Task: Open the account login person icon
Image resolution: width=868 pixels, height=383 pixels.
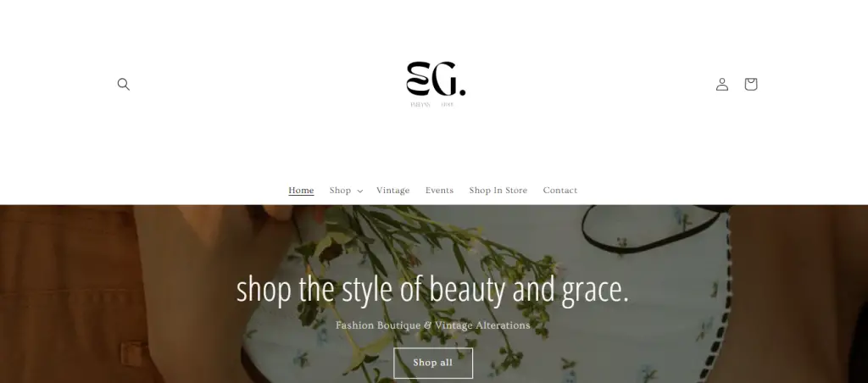Action: [x=722, y=84]
